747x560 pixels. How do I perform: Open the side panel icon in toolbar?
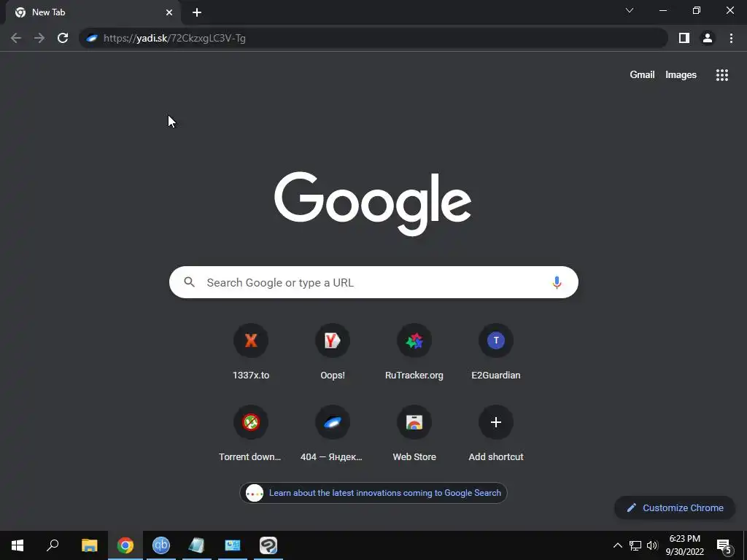(684, 38)
